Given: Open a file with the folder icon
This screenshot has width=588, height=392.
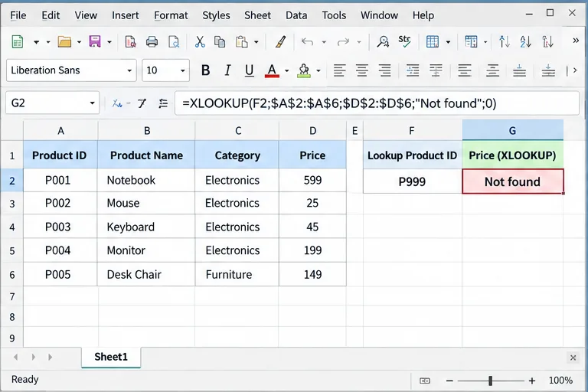Looking at the screenshot, I should tap(64, 41).
